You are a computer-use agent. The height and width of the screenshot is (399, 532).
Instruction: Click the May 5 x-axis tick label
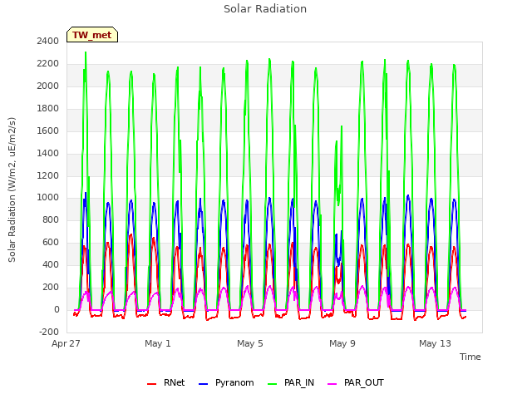coord(250,343)
